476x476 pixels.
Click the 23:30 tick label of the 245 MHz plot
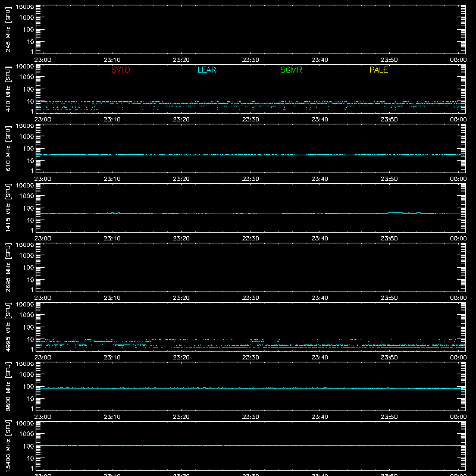250,60
